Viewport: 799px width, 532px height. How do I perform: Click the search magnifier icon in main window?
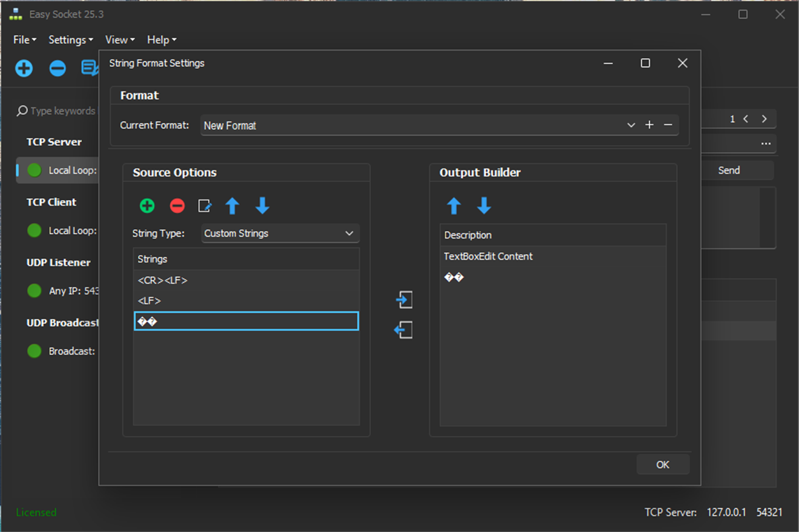pyautogui.click(x=22, y=111)
